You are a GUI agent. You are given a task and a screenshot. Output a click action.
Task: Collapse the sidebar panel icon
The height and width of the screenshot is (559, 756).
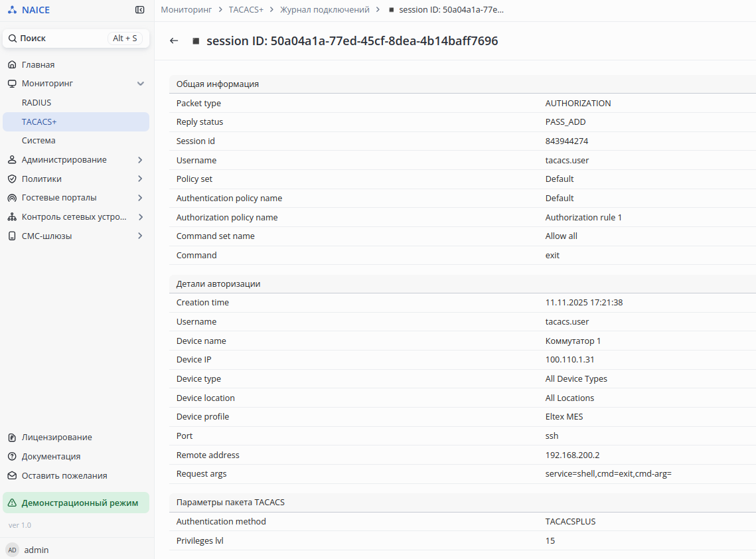(x=139, y=10)
